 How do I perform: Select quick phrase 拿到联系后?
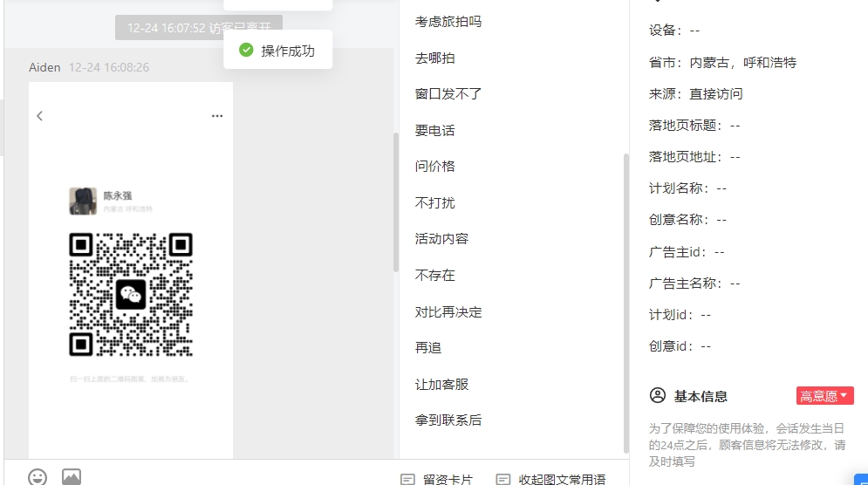point(448,420)
